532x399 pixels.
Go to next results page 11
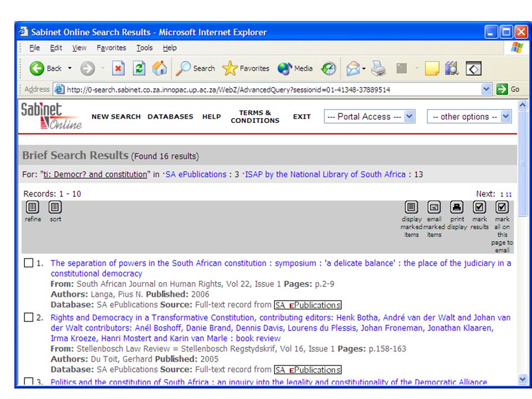pos(509,195)
